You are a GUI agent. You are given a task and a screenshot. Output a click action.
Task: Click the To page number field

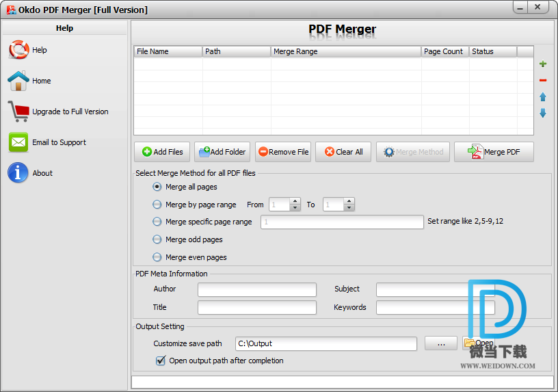(334, 205)
